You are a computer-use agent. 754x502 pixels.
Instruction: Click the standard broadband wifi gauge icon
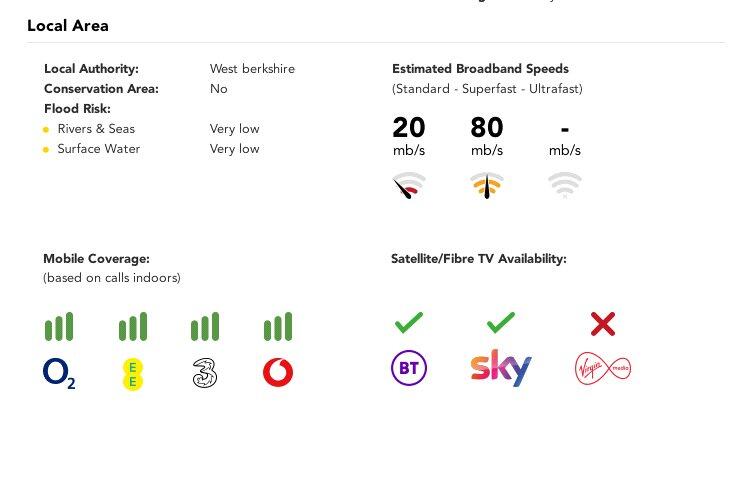409,186
